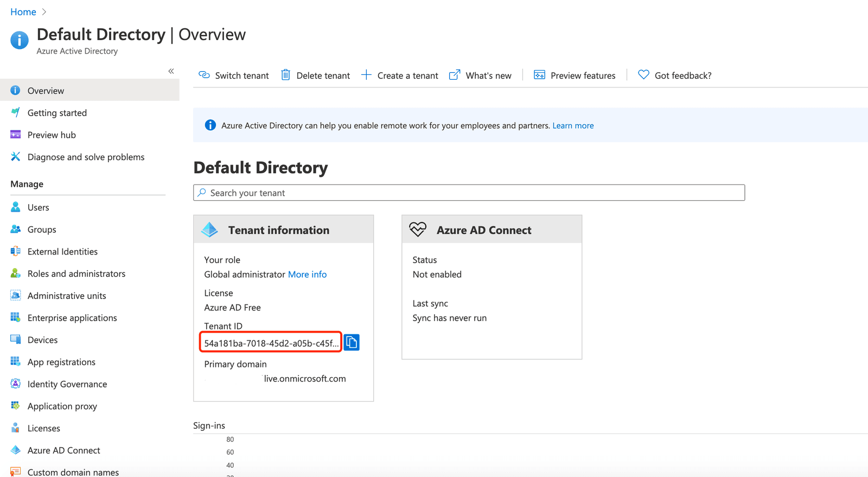Click the Enterprise applications icon
This screenshot has height=477, width=868.
pos(15,317)
